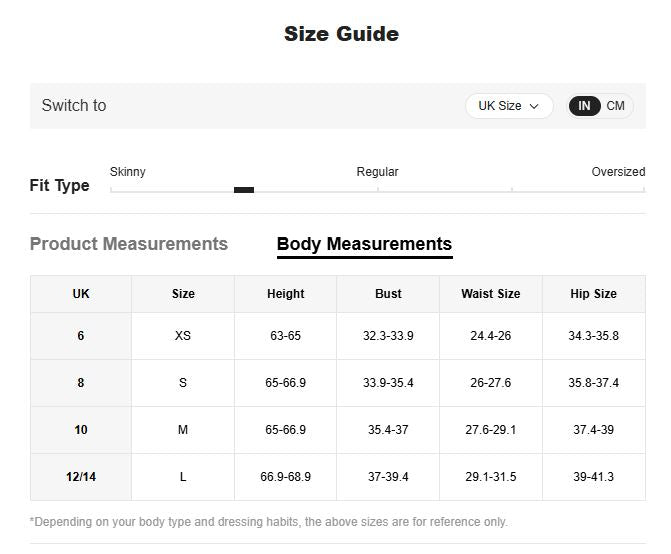
Task: Click the XS size cell
Action: point(183,336)
